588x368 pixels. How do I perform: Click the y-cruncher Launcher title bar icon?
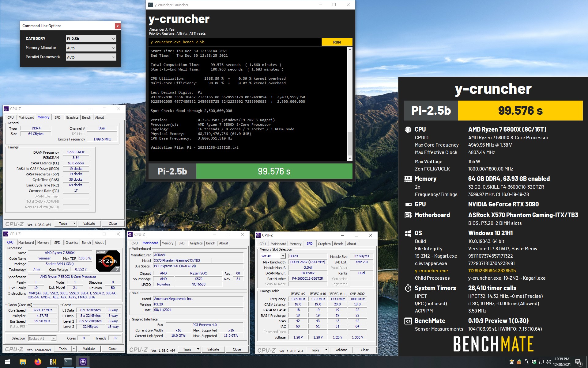[x=151, y=5]
